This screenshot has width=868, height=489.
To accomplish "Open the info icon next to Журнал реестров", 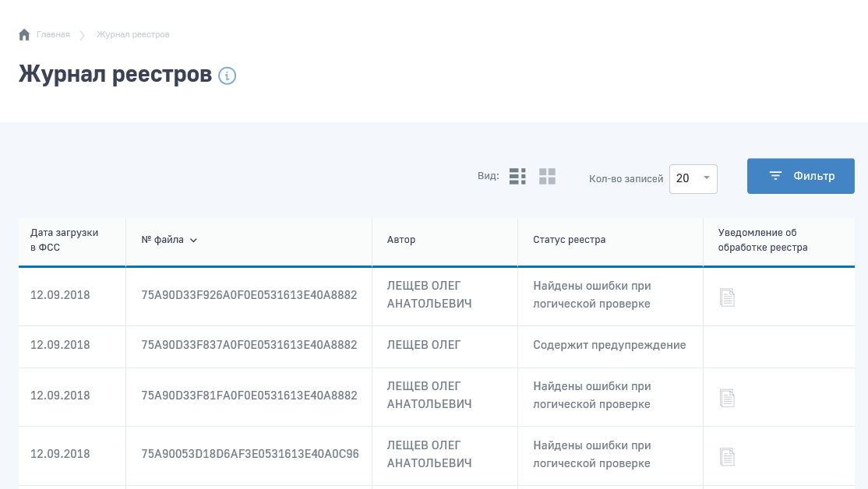I will coord(227,76).
